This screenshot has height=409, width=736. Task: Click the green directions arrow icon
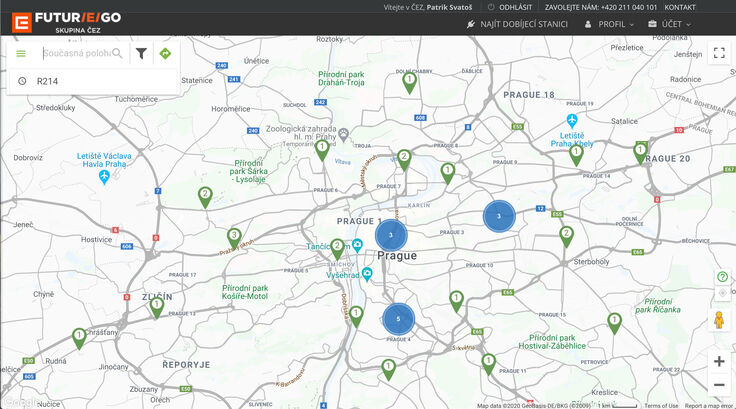tap(165, 54)
